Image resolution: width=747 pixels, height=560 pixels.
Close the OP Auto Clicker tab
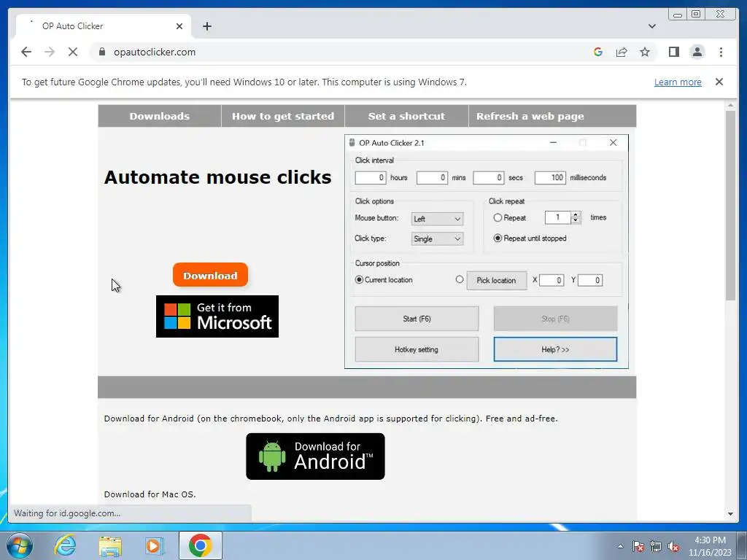pyautogui.click(x=179, y=26)
